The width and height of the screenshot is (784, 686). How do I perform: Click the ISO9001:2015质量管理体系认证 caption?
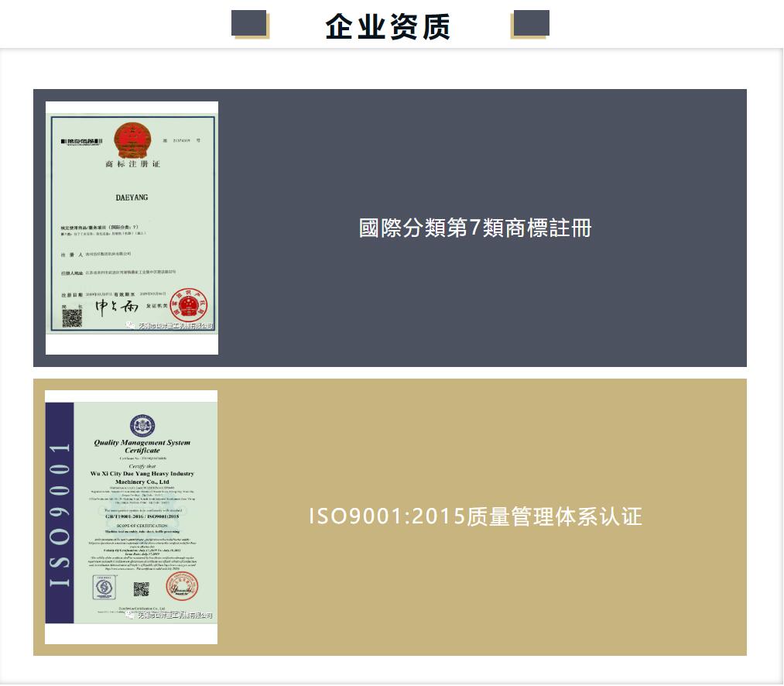pos(475,516)
